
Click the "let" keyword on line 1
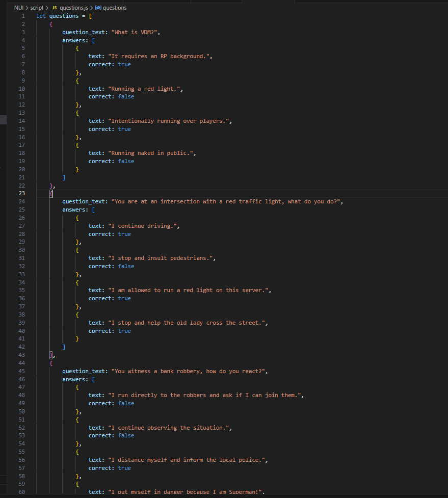41,16
